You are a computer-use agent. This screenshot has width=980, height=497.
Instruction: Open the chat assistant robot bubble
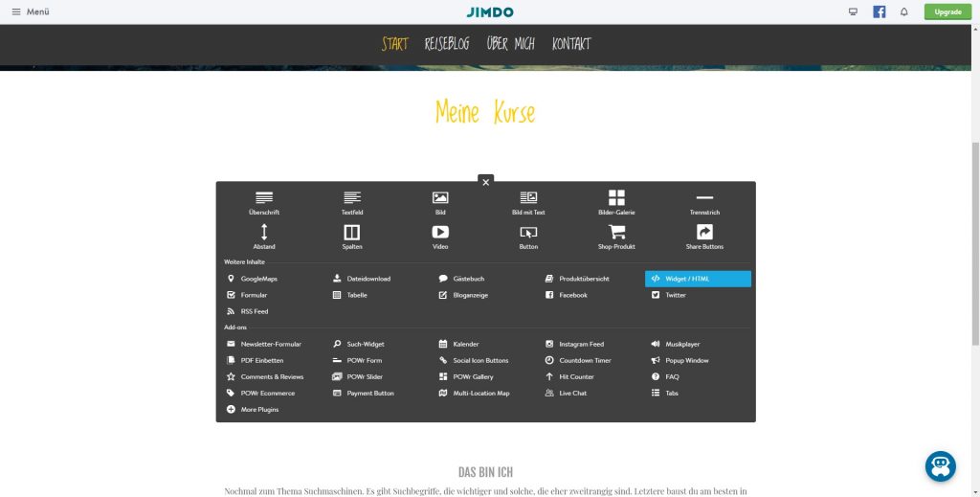(941, 465)
